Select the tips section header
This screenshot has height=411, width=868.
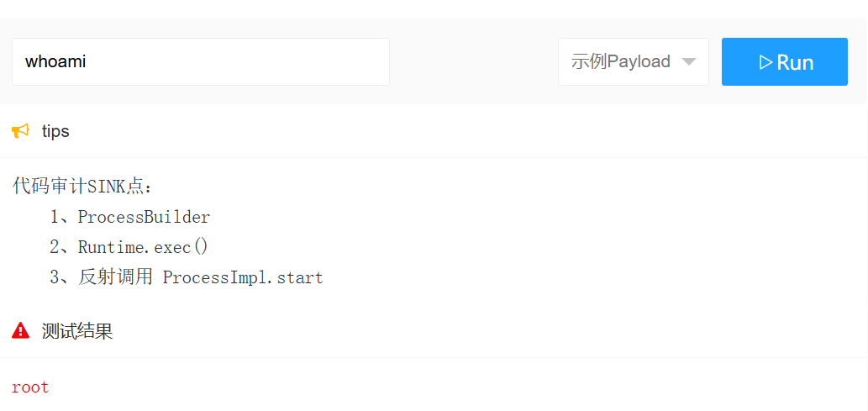(55, 131)
